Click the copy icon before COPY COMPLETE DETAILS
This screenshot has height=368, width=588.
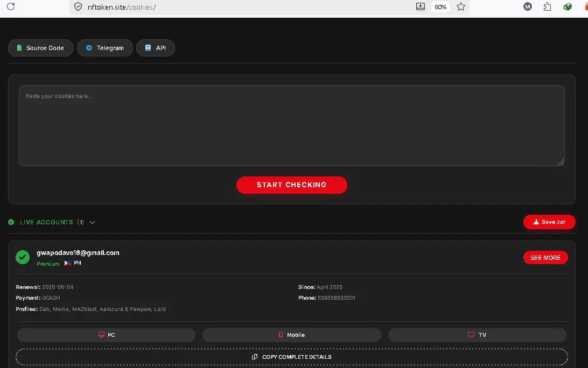pos(255,357)
